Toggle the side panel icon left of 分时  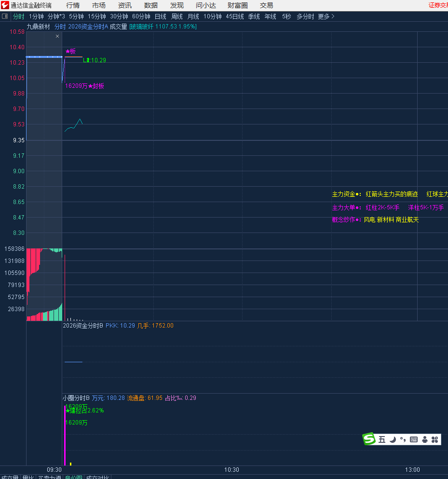click(5, 16)
